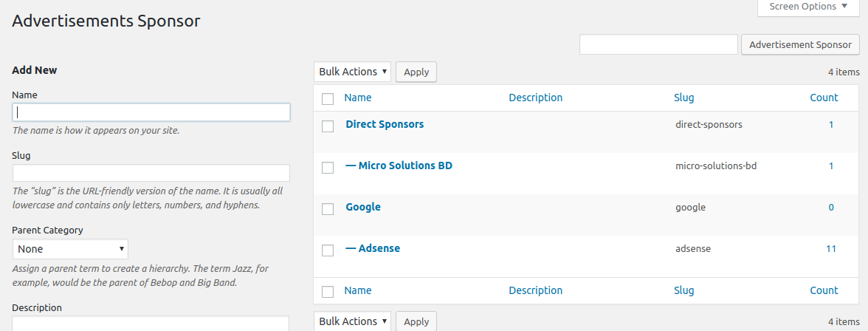The height and width of the screenshot is (331, 868).
Task: Check the Direct Sponsors row checkbox
Action: (x=328, y=126)
